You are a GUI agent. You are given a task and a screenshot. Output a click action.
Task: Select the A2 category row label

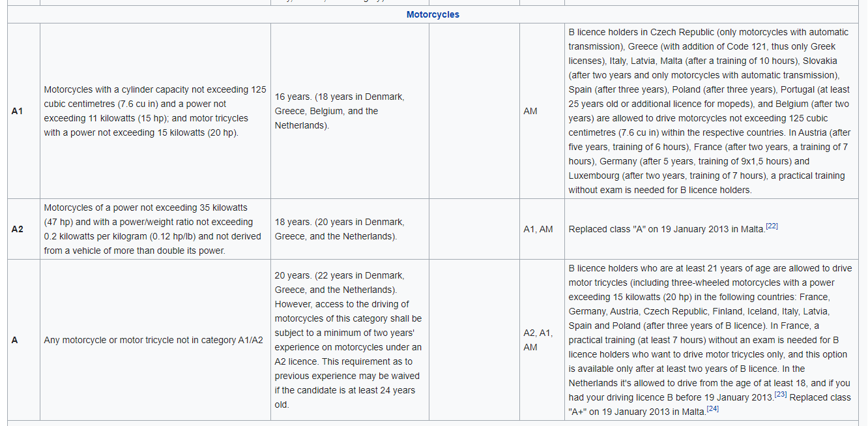pyautogui.click(x=18, y=229)
